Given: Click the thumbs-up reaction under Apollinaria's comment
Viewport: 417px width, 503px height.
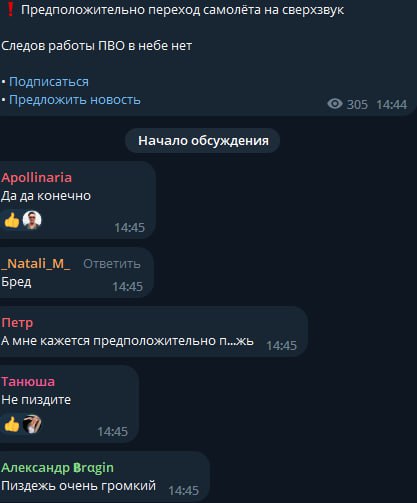Looking at the screenshot, I should tap(12, 220).
